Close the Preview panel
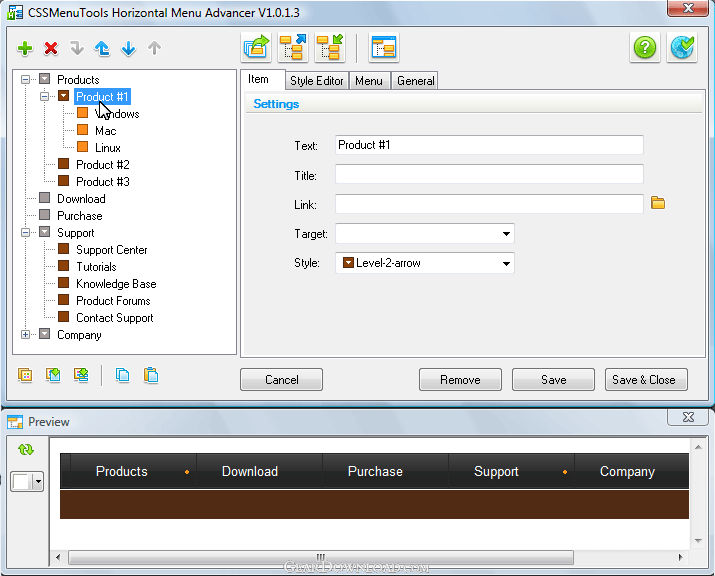Viewport: 715px width, 576px height. pos(688,417)
